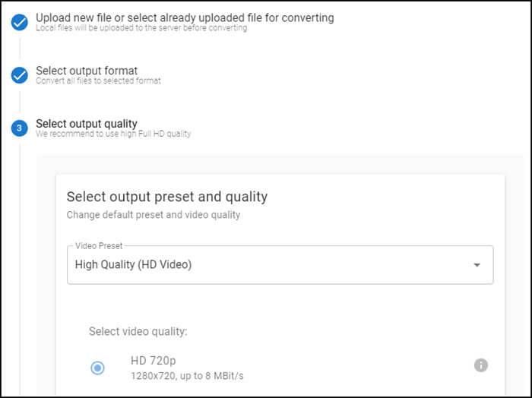Click the recommend high Full HD quality note
This screenshot has height=398, width=532.
113,134
